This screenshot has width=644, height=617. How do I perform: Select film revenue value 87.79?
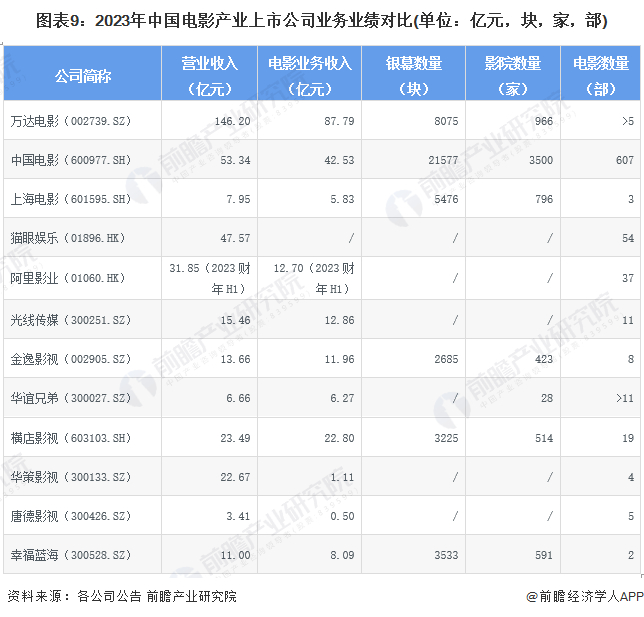click(339, 121)
